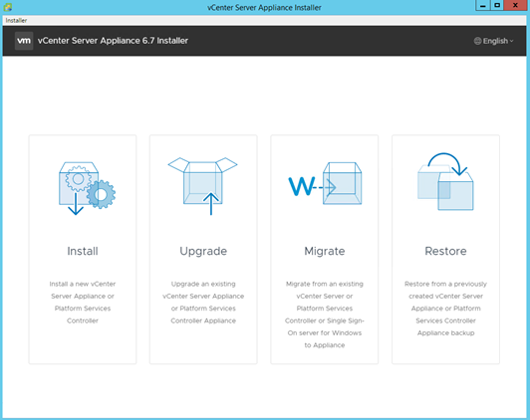Maximize the installer window
This screenshot has width=530, height=420.
click(x=497, y=5)
